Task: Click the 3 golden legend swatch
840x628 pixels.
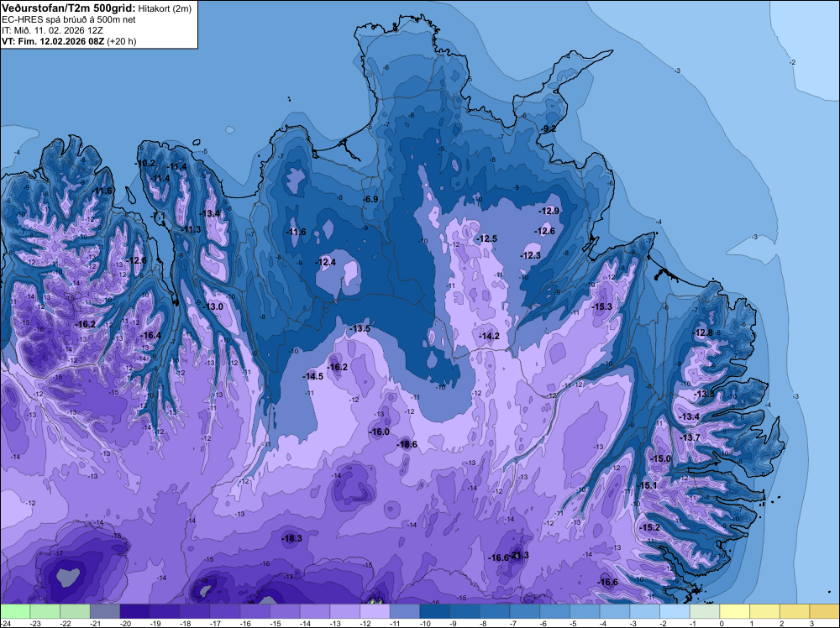Action: pos(825,611)
